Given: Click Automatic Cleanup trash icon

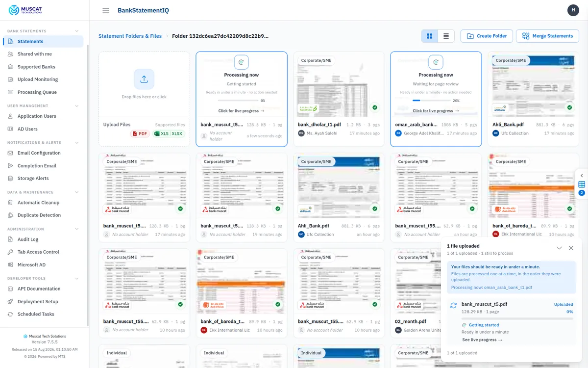Looking at the screenshot, I should (10, 202).
